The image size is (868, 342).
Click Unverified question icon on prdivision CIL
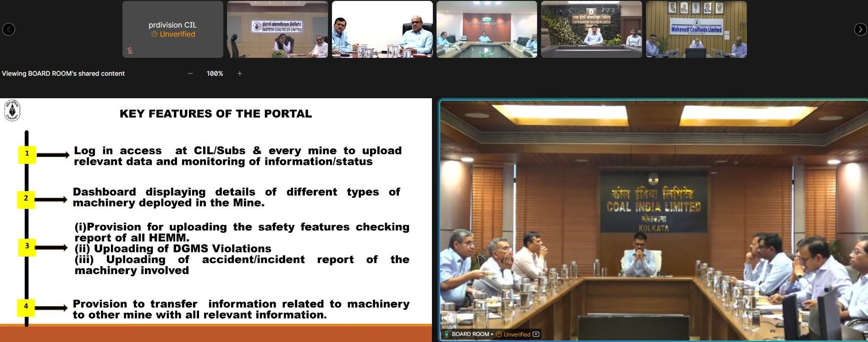(155, 34)
